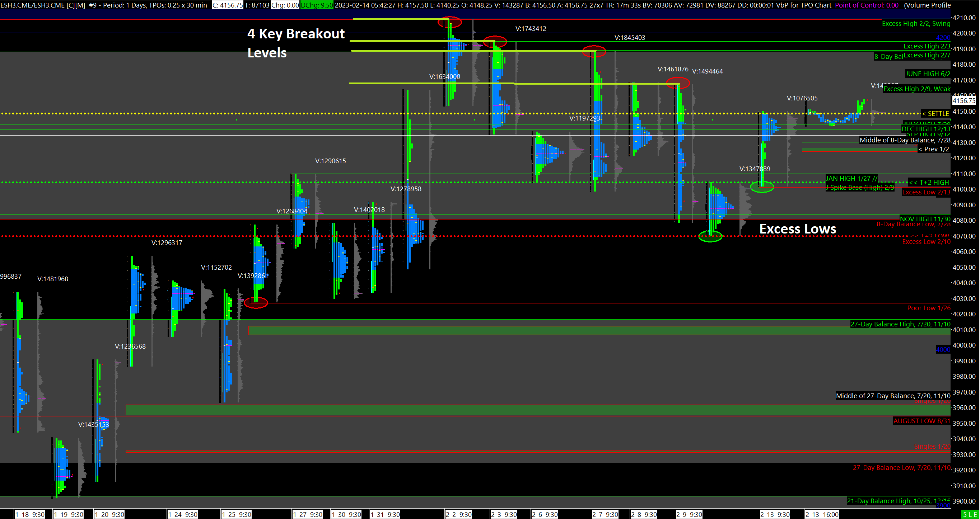The width and height of the screenshot is (980, 519).
Task: Select the 'Excess Lows' text annotation
Action: [797, 229]
